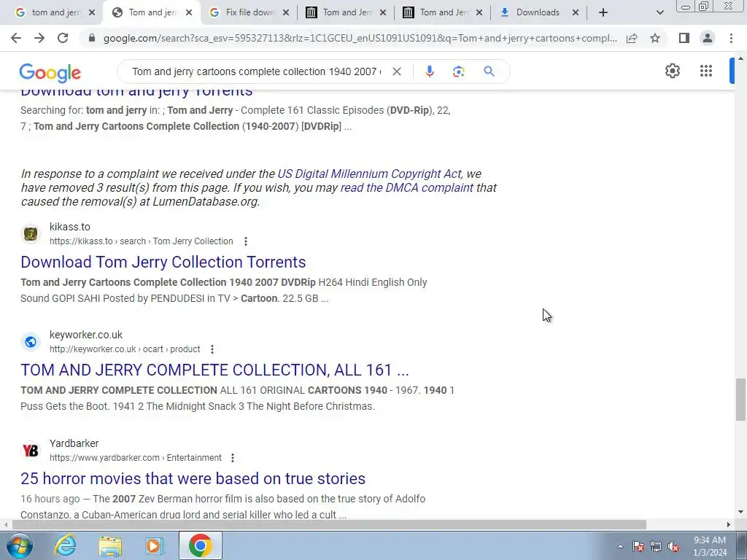747x560 pixels.
Task: Open more options for kikass.to result
Action: coord(246,241)
